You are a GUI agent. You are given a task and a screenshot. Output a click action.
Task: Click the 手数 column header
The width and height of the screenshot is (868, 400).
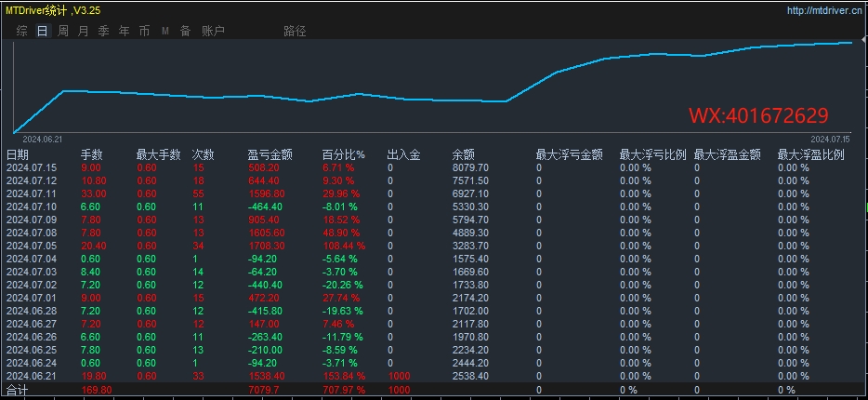pos(92,155)
